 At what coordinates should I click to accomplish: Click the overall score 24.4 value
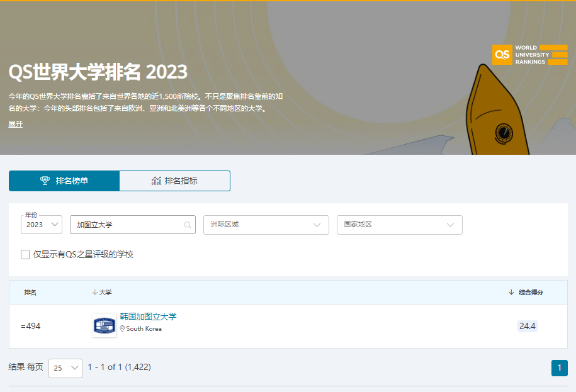point(527,326)
